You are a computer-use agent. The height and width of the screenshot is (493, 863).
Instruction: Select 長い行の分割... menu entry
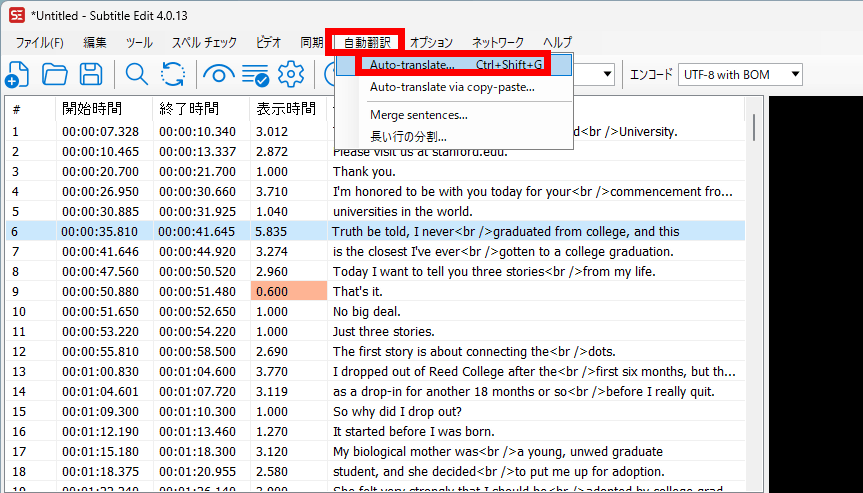click(x=455, y=136)
